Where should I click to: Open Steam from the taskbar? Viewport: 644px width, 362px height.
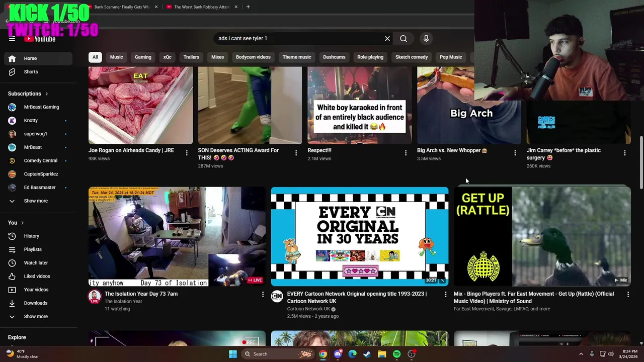click(x=367, y=354)
